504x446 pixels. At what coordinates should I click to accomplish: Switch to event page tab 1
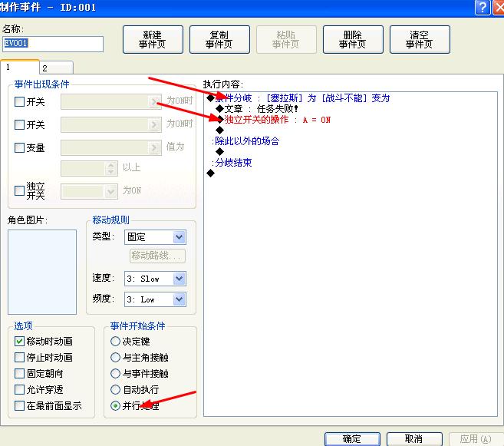[x=20, y=68]
